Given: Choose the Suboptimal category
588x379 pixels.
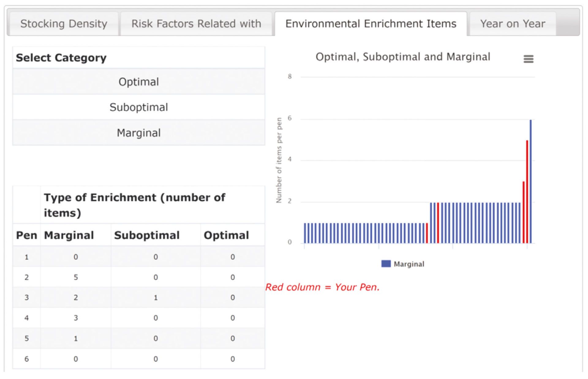Looking at the screenshot, I should [139, 107].
